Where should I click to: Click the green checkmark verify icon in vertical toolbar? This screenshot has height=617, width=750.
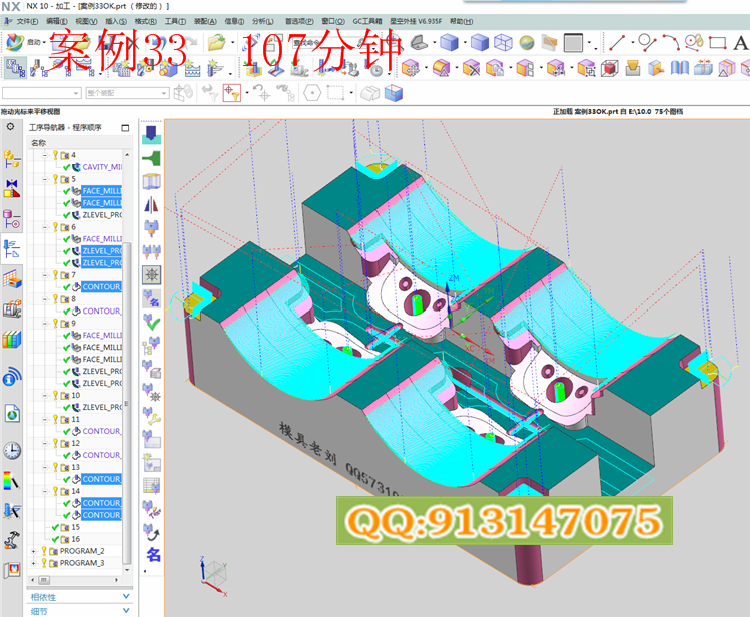152,322
